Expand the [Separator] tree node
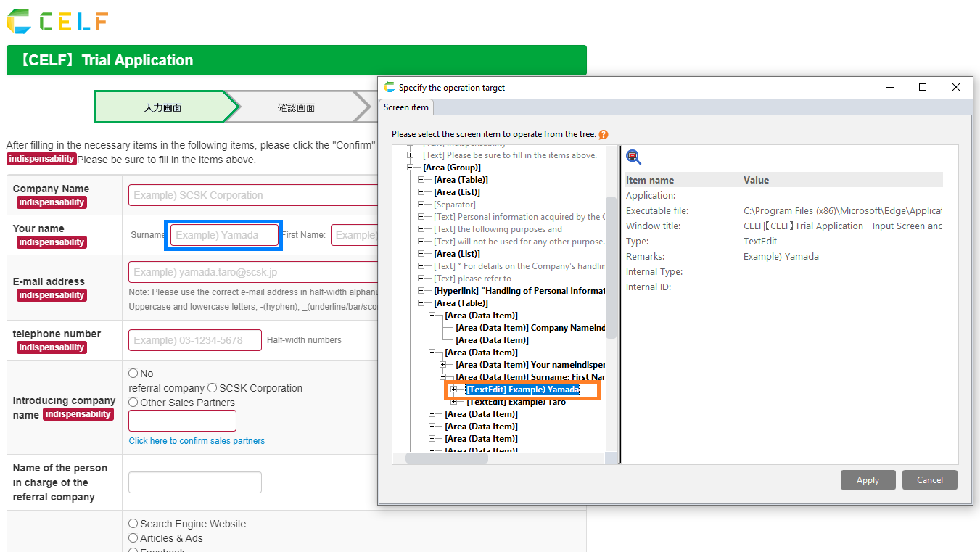980x552 pixels. pos(421,205)
